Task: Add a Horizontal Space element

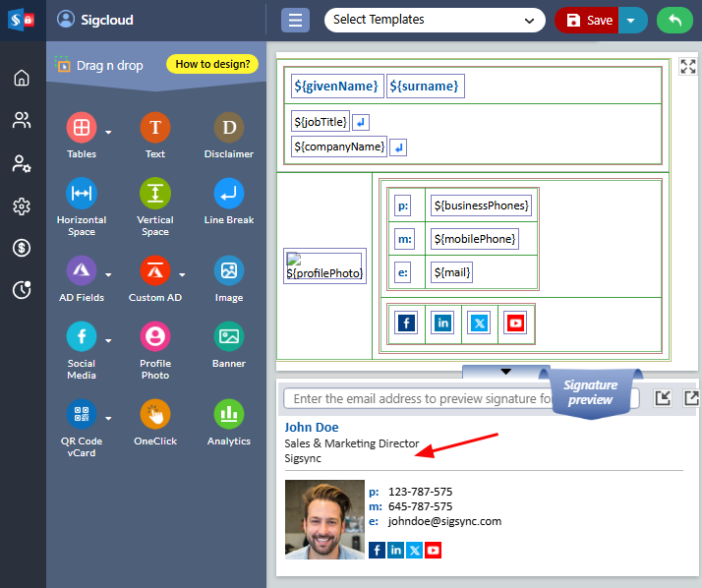Action: [x=82, y=194]
